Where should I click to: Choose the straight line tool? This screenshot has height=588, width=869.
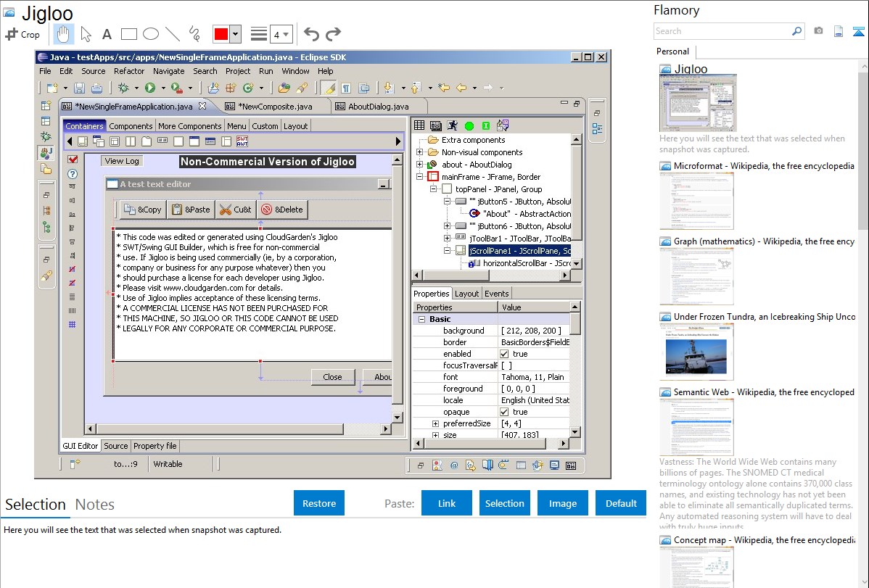(173, 34)
